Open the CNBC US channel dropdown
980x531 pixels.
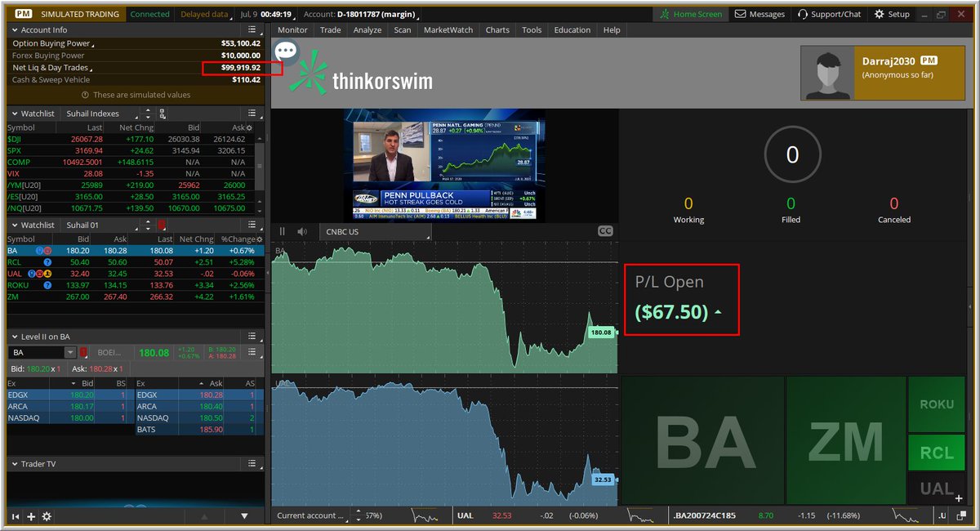click(374, 231)
